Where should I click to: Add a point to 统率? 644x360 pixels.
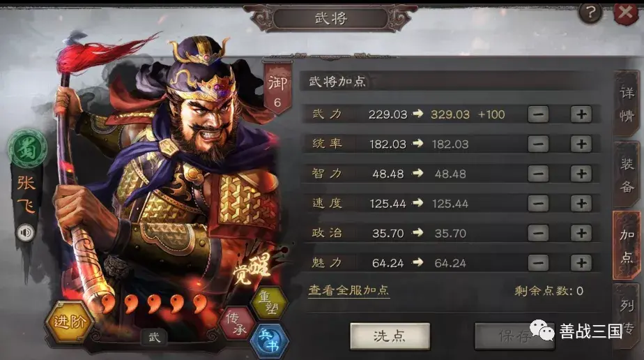(x=581, y=144)
